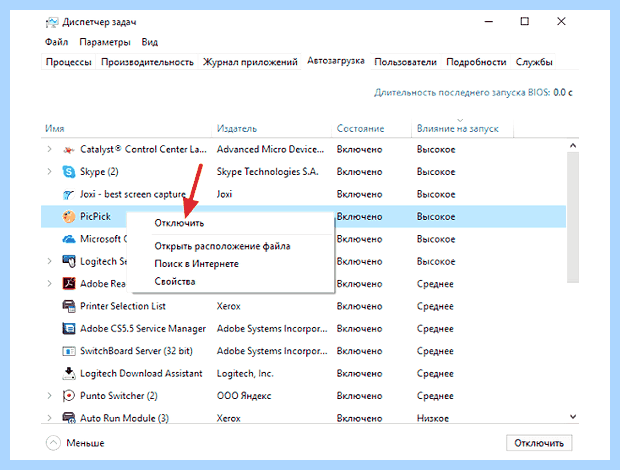Collapse details with the Меньше arrow icon
Screen dimensions: 620x470
pyautogui.click(x=53, y=443)
